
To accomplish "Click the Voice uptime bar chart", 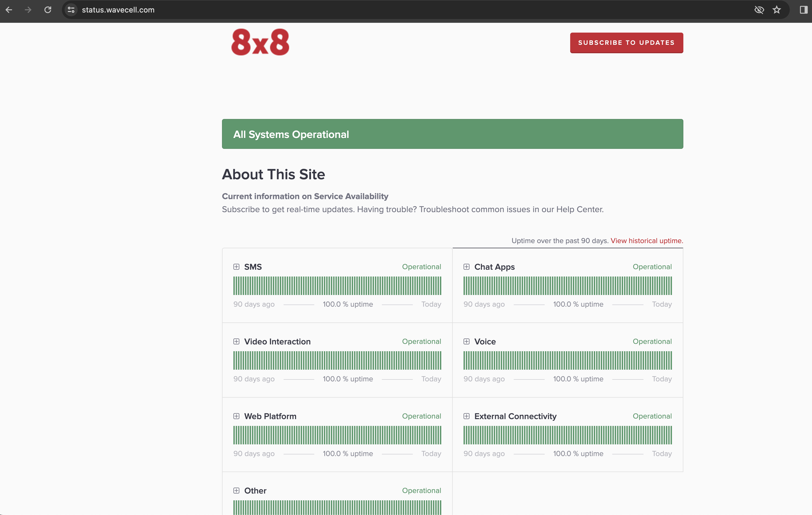I will pyautogui.click(x=567, y=360).
